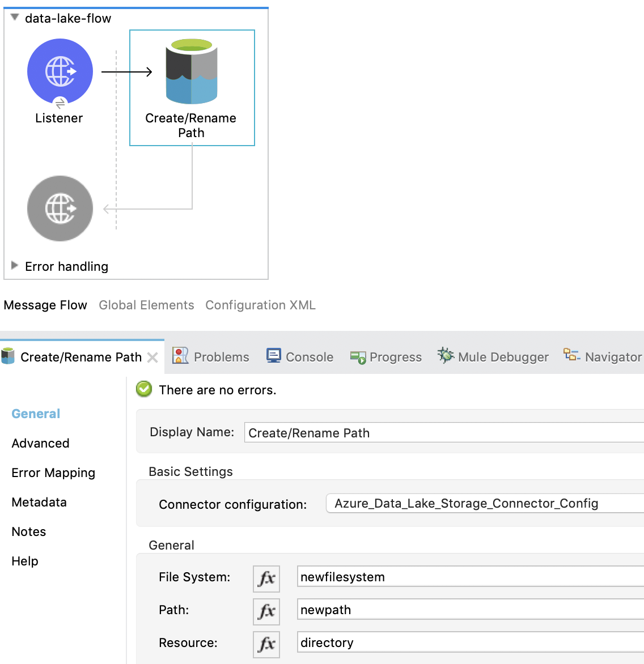The image size is (644, 664).
Task: Select the Create/Rename Path connector icon
Action: point(192,71)
